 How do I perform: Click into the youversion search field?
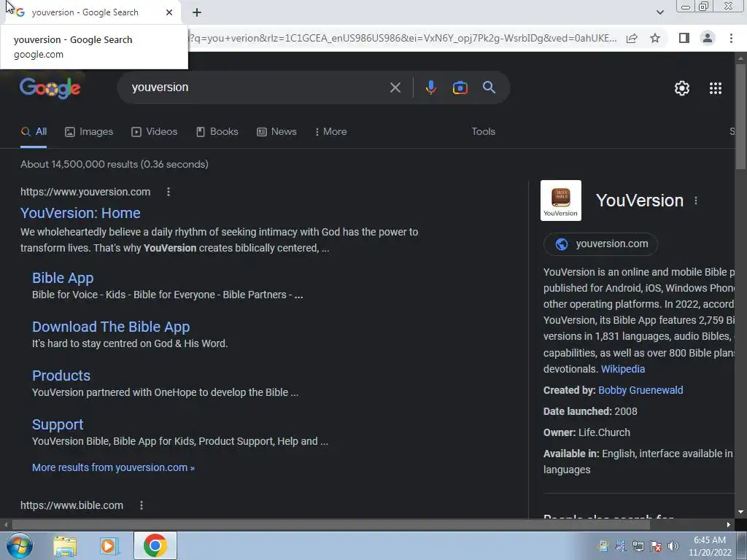[258, 87]
